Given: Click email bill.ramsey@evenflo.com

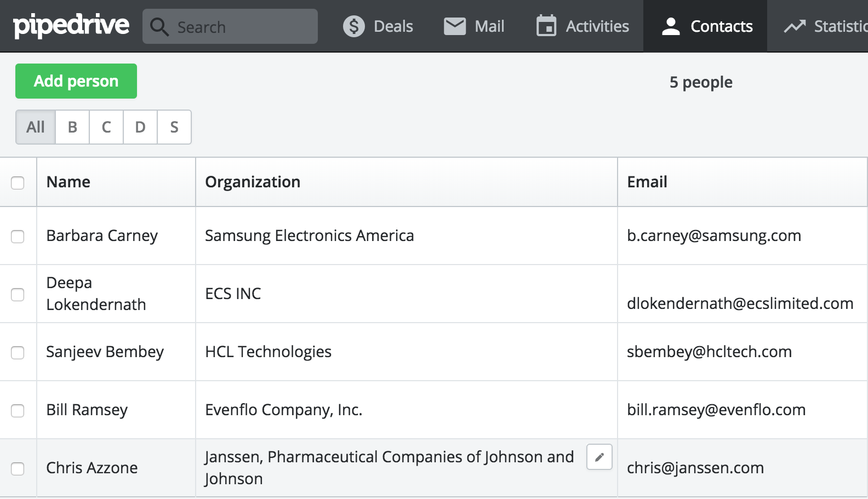Looking at the screenshot, I should pyautogui.click(x=716, y=410).
